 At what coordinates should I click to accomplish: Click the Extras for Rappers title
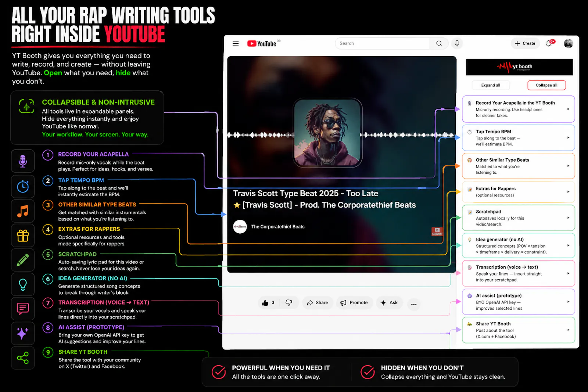496,188
